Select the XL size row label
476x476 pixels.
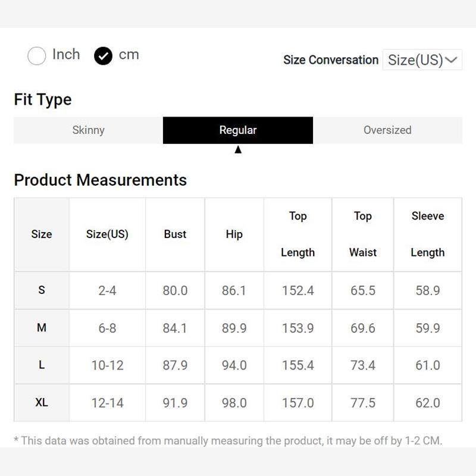pos(42,403)
